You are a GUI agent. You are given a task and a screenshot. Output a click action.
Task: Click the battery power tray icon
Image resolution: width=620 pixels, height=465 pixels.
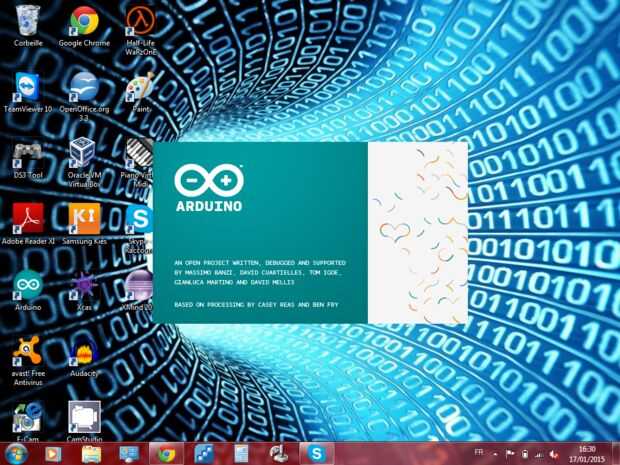tap(525, 454)
